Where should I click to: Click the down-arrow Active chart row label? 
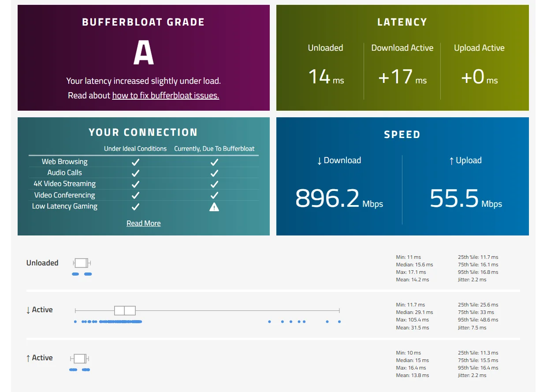click(40, 310)
